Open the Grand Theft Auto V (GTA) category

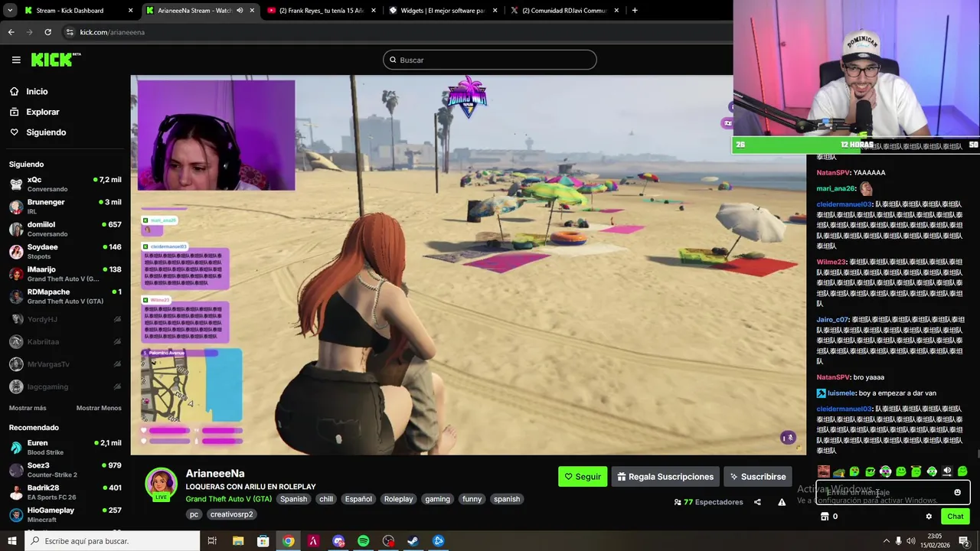point(228,499)
